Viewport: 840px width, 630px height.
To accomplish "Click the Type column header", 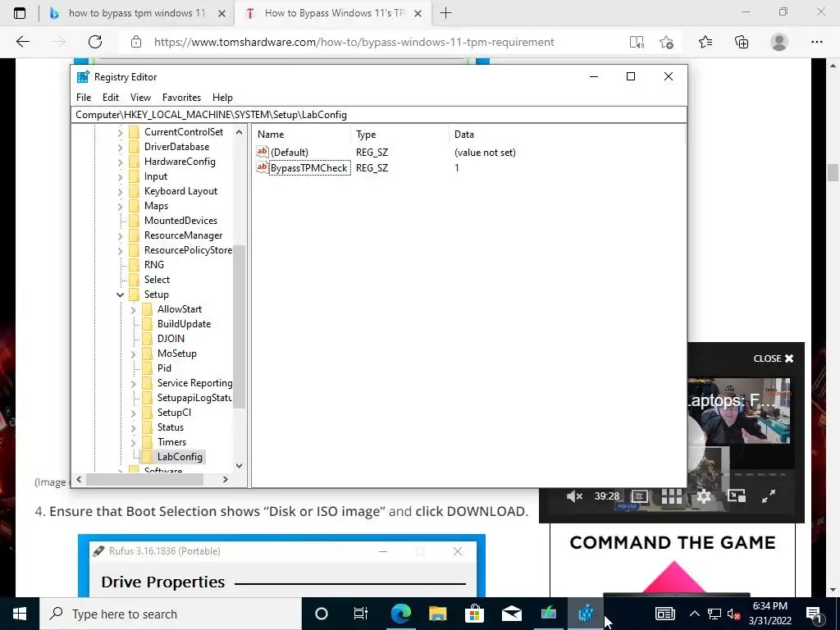I will (400, 135).
